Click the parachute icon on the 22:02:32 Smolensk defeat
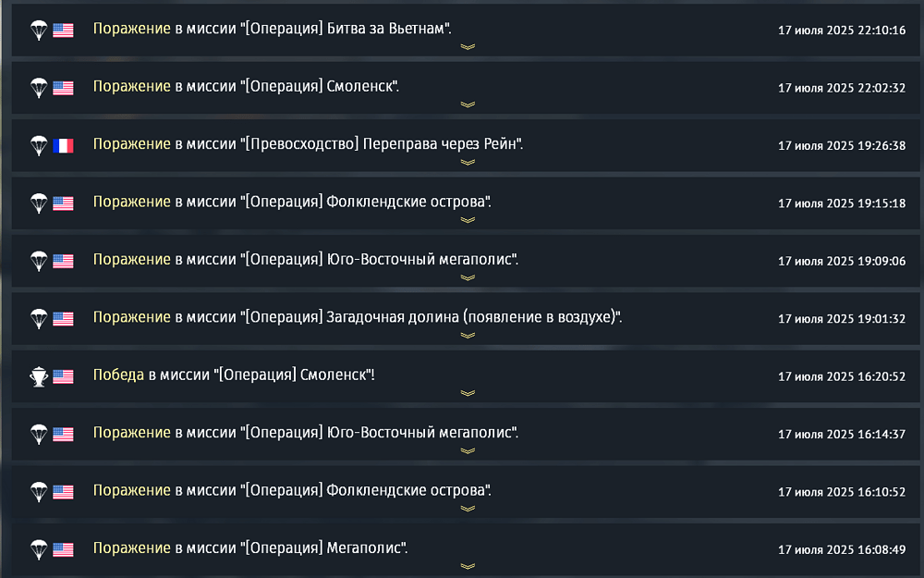The height and width of the screenshot is (578, 924). pyautogui.click(x=38, y=88)
